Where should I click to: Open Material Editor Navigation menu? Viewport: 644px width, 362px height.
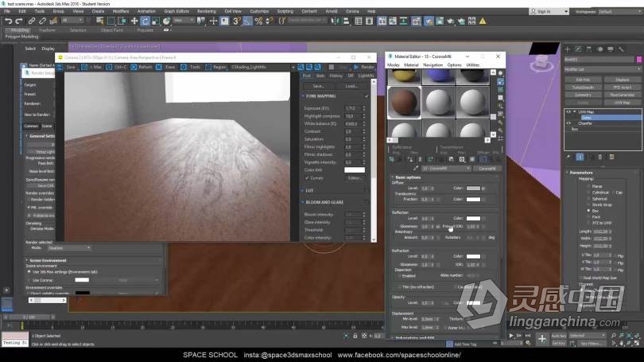click(x=433, y=65)
